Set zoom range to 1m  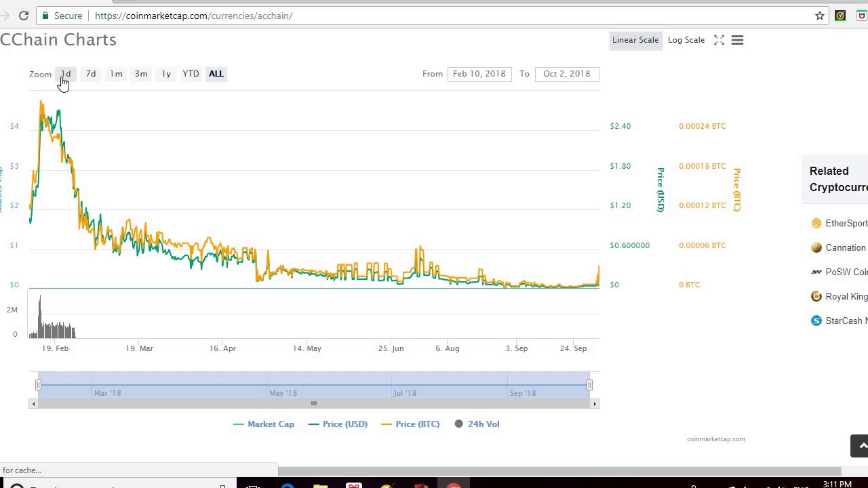116,74
